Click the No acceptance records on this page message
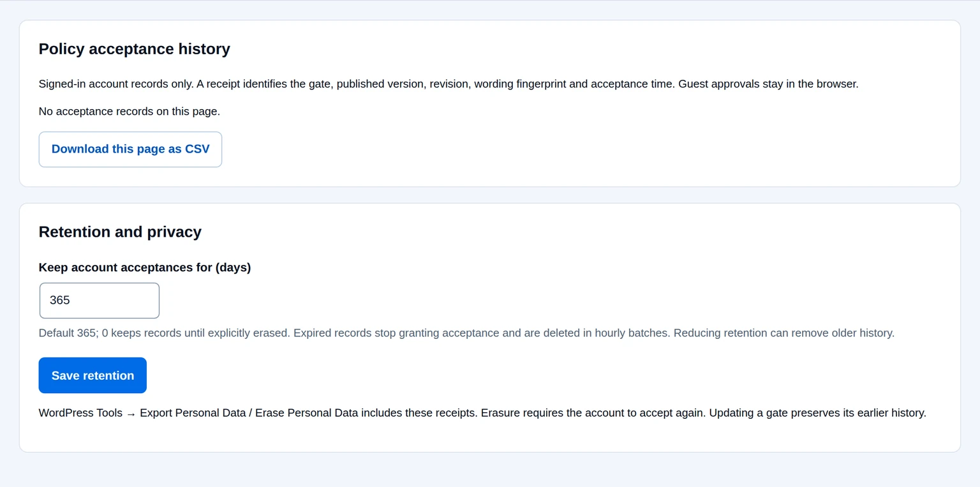 130,111
